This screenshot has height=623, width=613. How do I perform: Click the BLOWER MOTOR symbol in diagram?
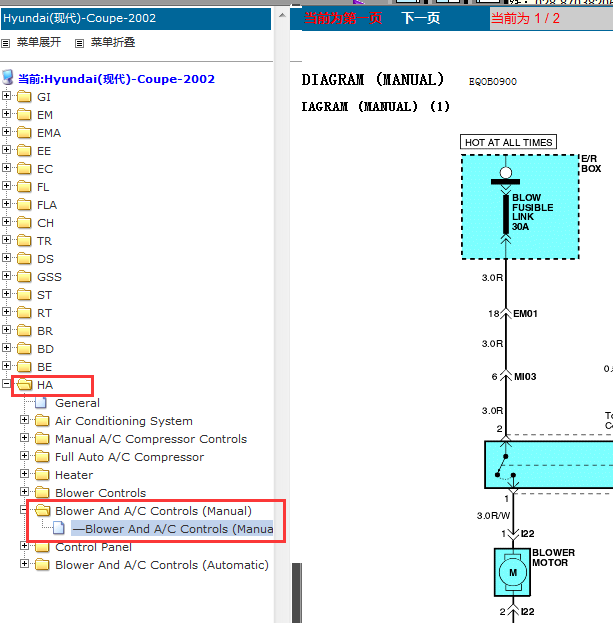pos(512,572)
